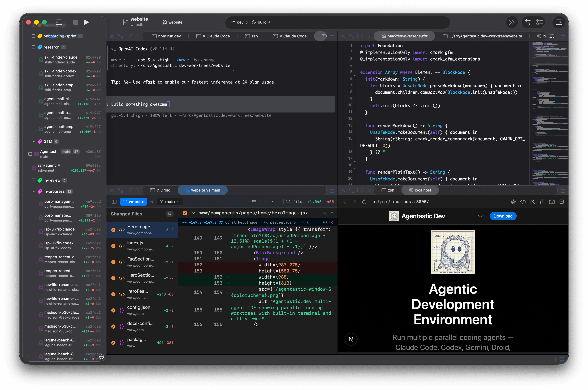This screenshot has height=390, width=588.
Task: Click the build scheme in the top bar
Action: [x=259, y=22]
